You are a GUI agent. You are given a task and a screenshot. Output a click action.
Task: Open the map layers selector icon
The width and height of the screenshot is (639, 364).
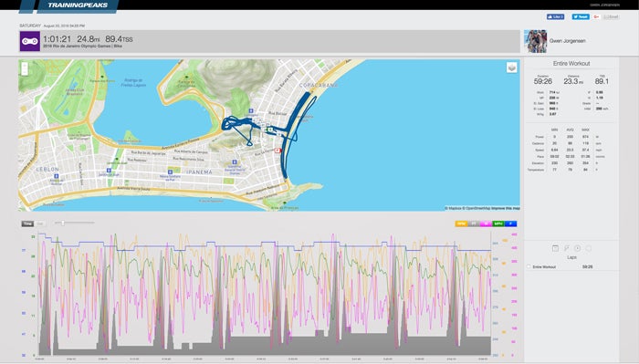pos(512,68)
